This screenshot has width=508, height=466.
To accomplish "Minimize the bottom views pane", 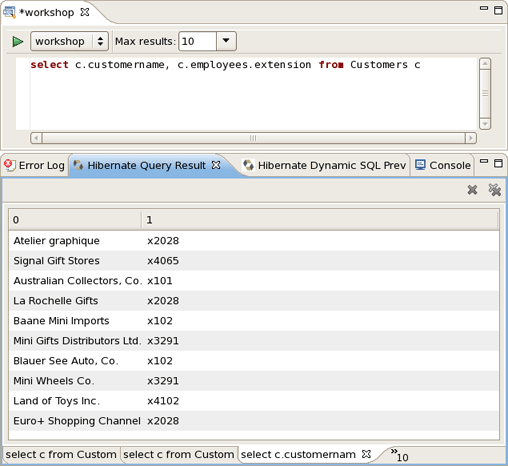I will [484, 161].
